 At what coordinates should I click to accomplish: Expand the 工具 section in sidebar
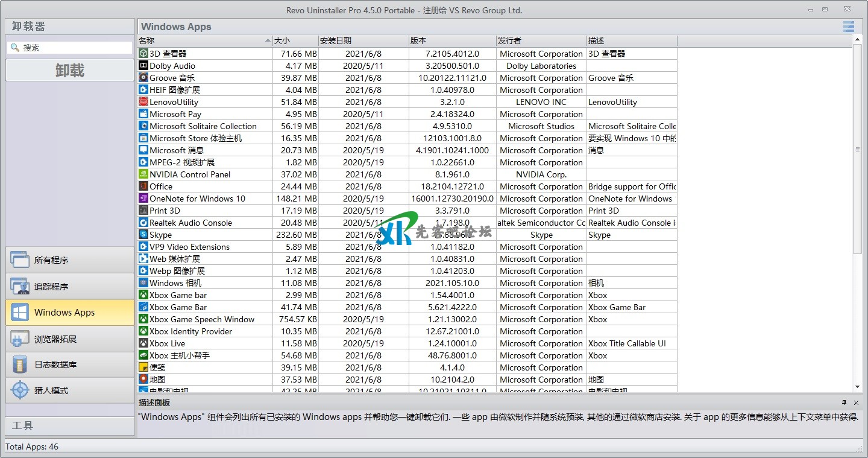pos(70,425)
